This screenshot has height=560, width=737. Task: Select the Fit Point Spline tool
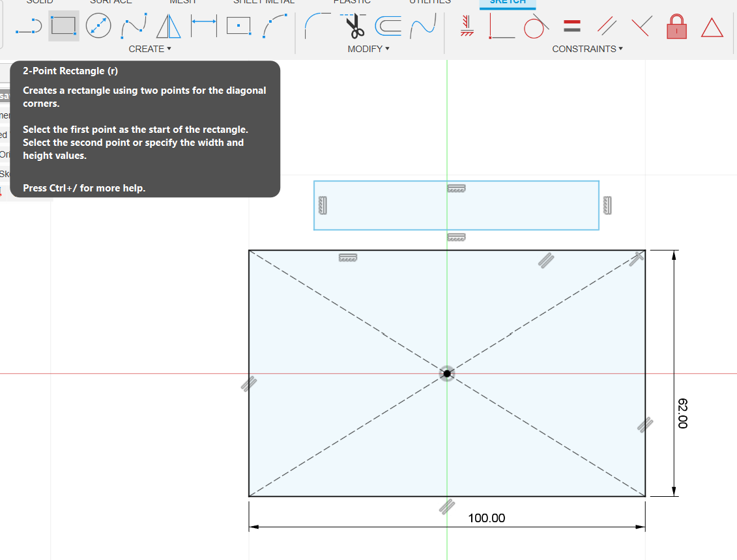pyautogui.click(x=132, y=26)
